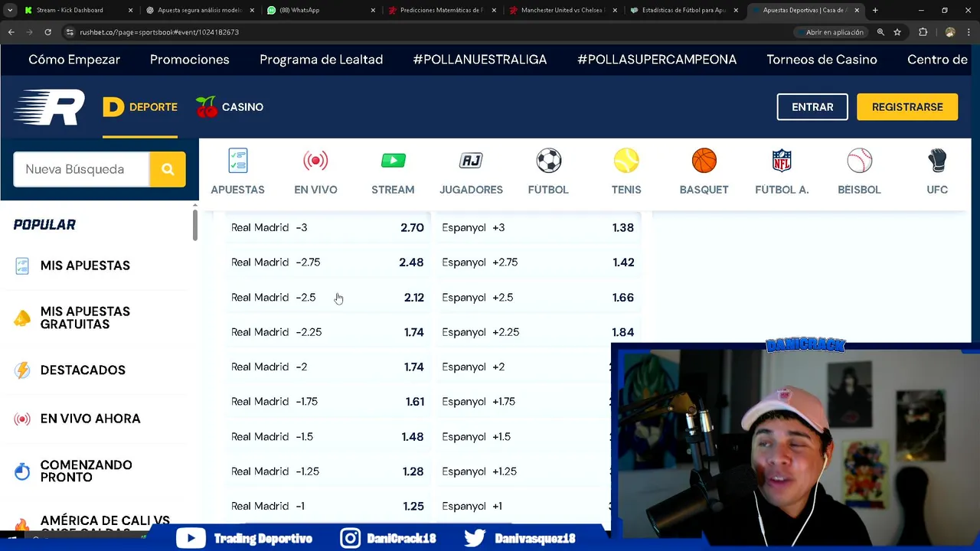Open #POLLANUESTRALIGA menu item

point(480,60)
